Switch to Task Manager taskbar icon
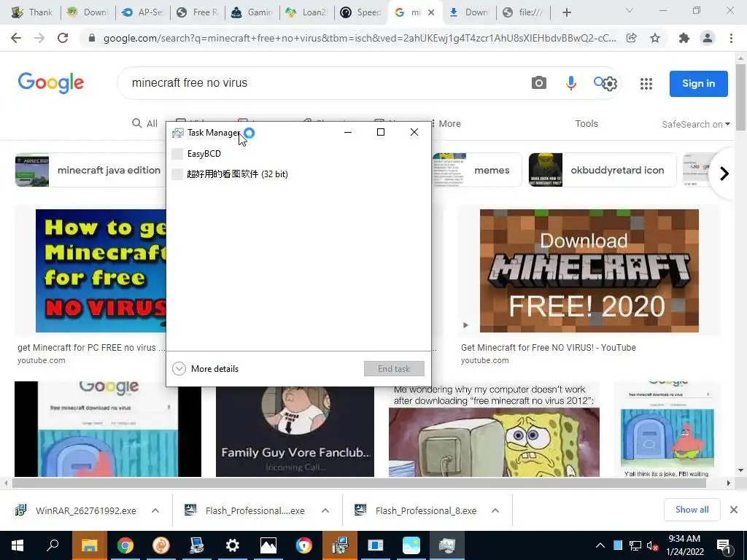Screen dimensions: 747x560 coord(447,545)
